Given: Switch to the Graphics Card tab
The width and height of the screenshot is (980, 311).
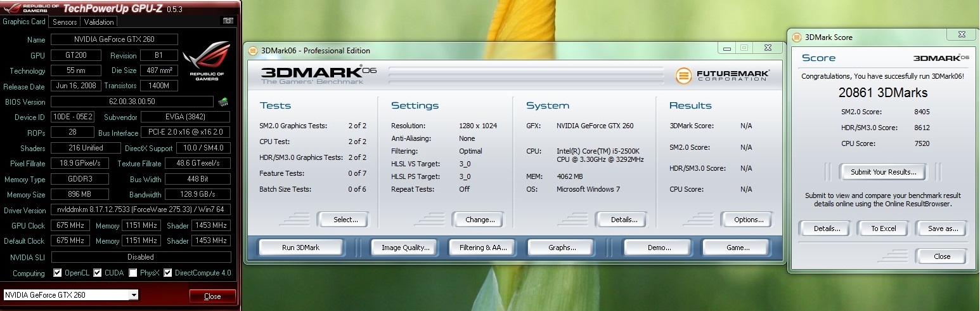Looking at the screenshot, I should click(24, 21).
